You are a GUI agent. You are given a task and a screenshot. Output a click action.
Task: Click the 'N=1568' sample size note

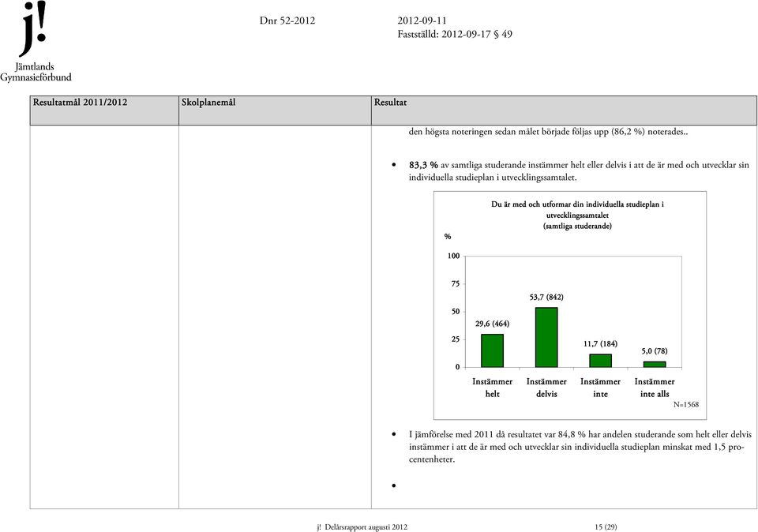[x=686, y=404]
